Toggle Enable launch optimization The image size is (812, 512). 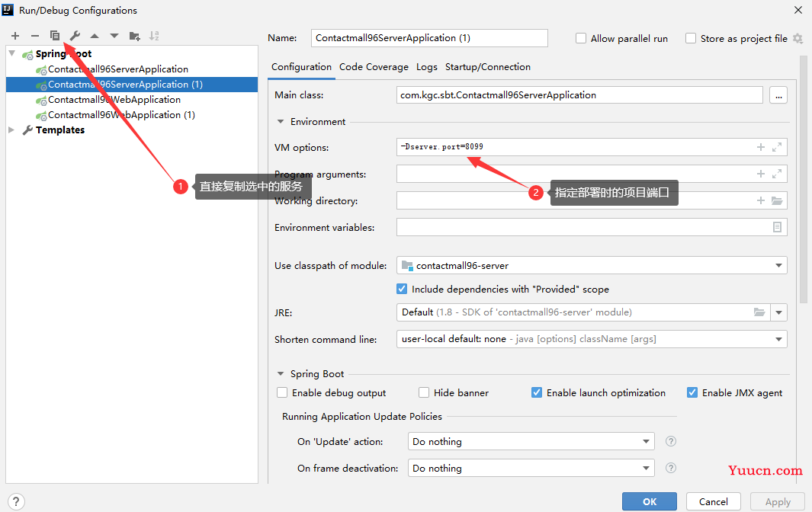537,392
